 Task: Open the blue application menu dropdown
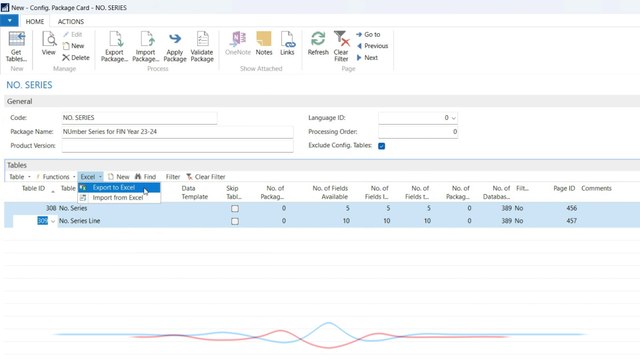pyautogui.click(x=9, y=20)
